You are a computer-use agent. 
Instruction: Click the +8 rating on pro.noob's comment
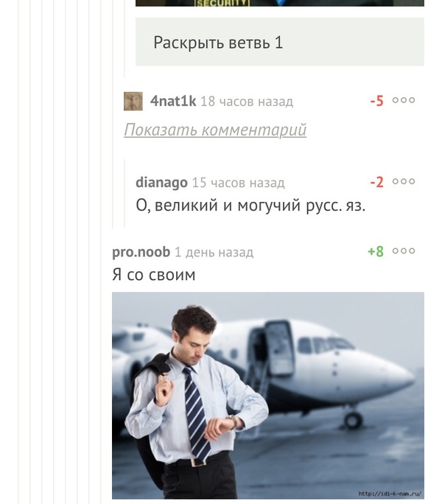376,251
